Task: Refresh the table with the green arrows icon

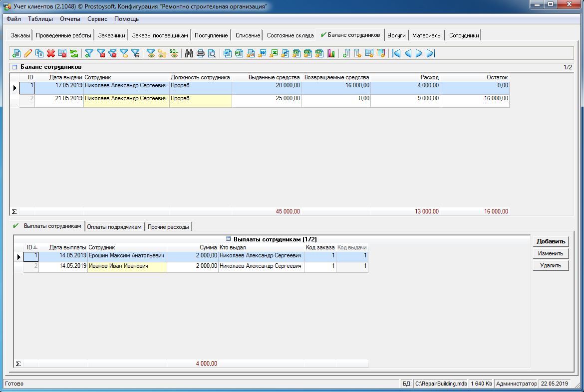Action: pyautogui.click(x=74, y=53)
